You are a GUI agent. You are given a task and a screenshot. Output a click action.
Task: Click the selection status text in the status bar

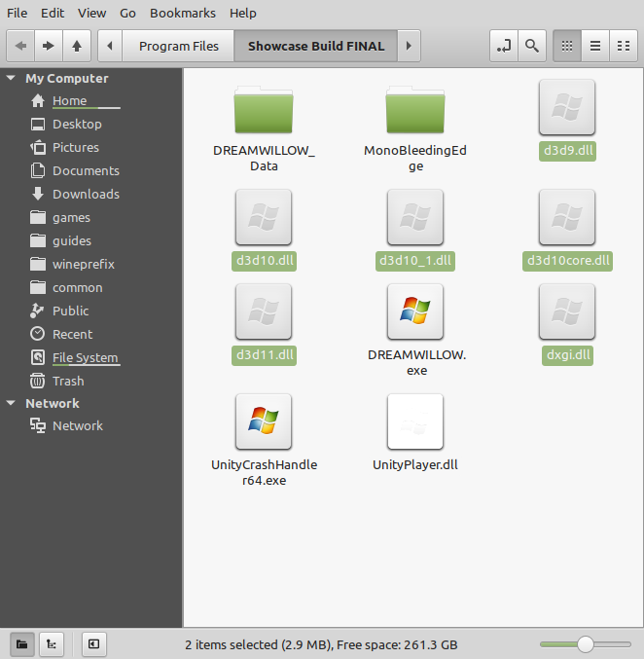321,644
